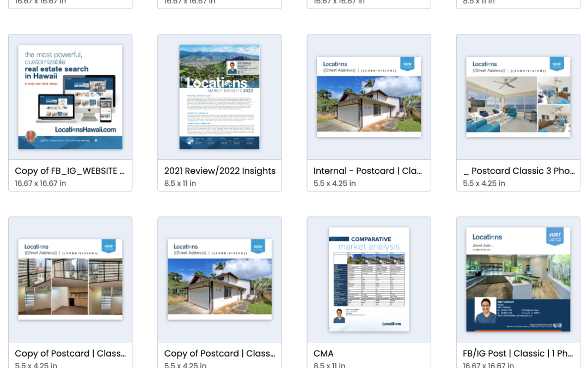This screenshot has width=588, height=368.
Task: Open the Copy of Postcard thumbnail with office interior photos
Action: click(x=70, y=279)
